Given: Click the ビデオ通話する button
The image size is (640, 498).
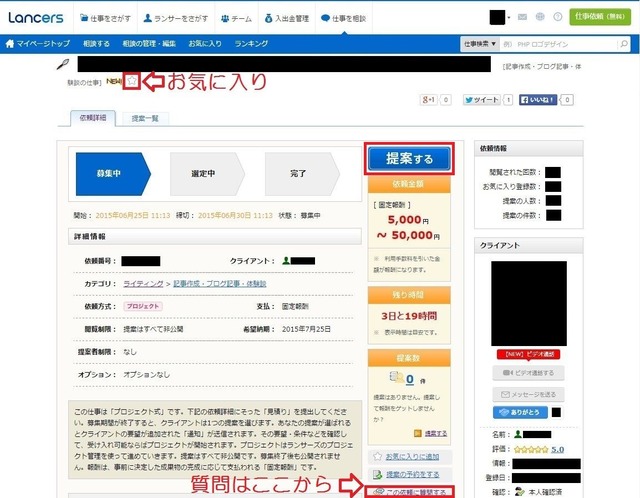Looking at the screenshot, I should 528,373.
